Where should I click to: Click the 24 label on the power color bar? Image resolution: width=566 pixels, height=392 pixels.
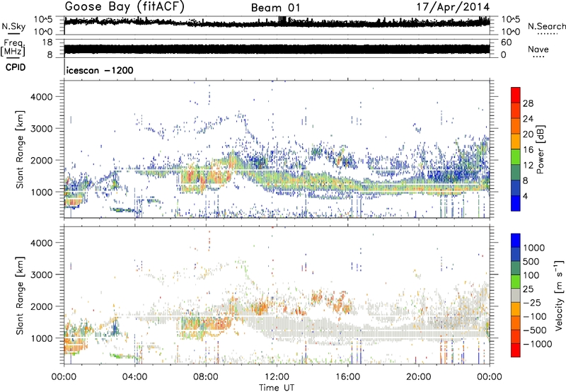pos(528,119)
